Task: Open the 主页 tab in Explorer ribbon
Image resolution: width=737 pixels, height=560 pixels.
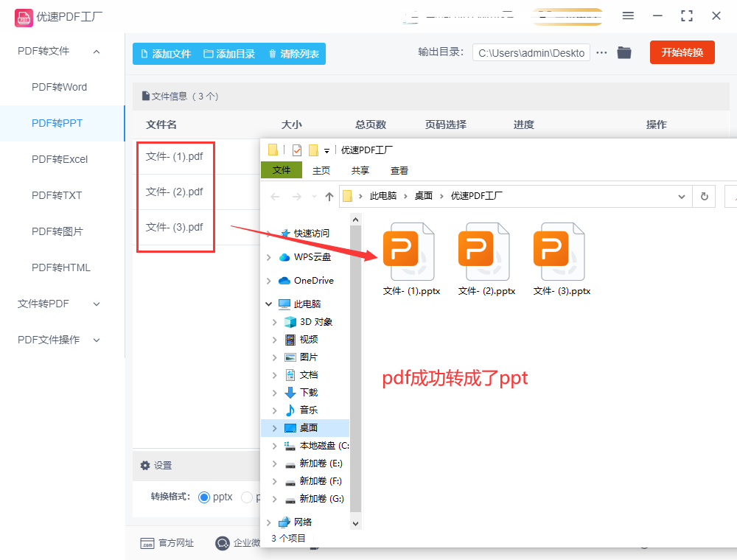Action: [321, 170]
